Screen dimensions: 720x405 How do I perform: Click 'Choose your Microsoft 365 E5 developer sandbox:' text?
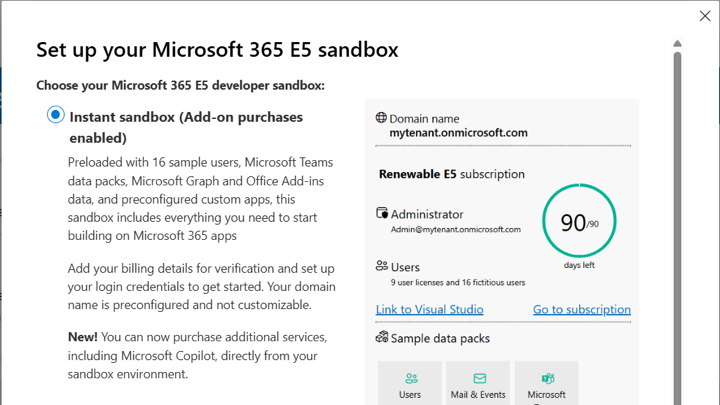pos(180,85)
